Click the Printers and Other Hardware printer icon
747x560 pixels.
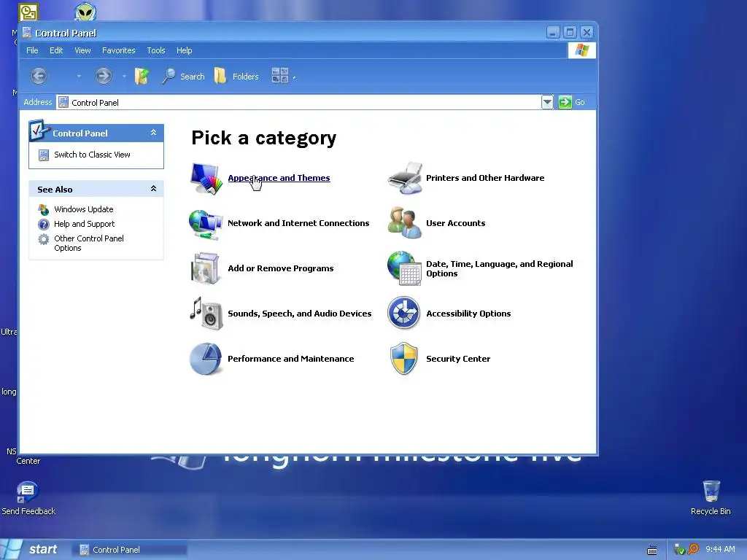[405, 178]
